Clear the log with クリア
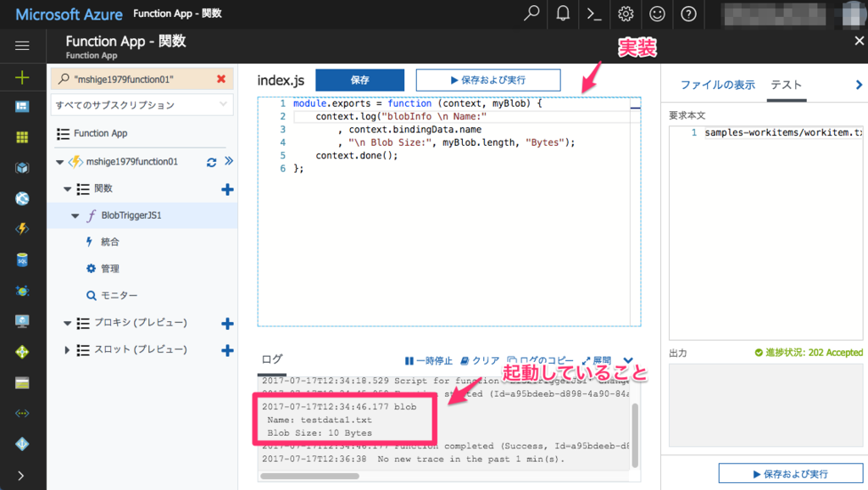Viewport: 868px width, 490px height. click(480, 361)
